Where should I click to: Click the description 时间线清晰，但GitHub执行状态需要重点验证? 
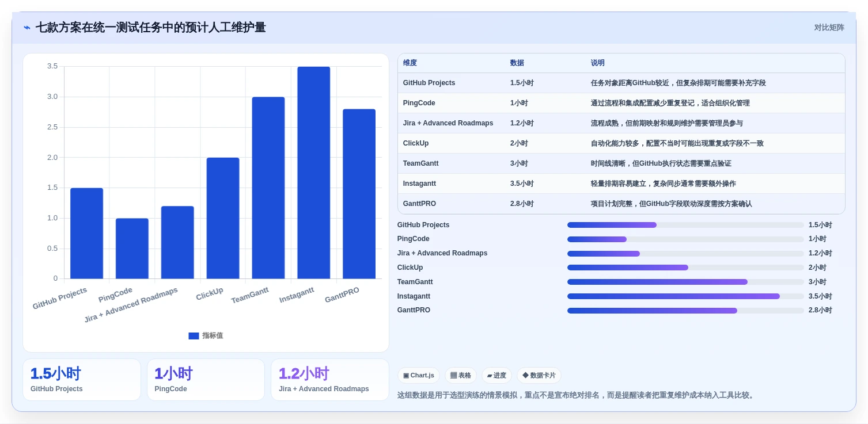(661, 163)
